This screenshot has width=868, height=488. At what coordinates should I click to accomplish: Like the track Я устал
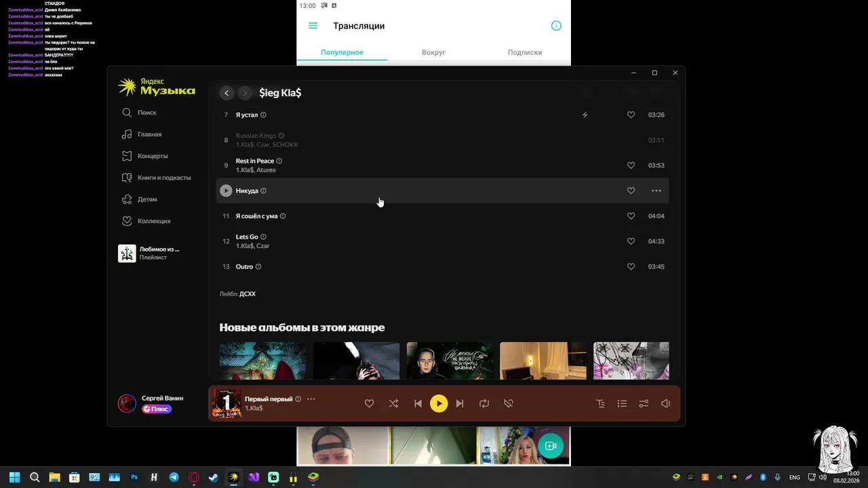[631, 115]
